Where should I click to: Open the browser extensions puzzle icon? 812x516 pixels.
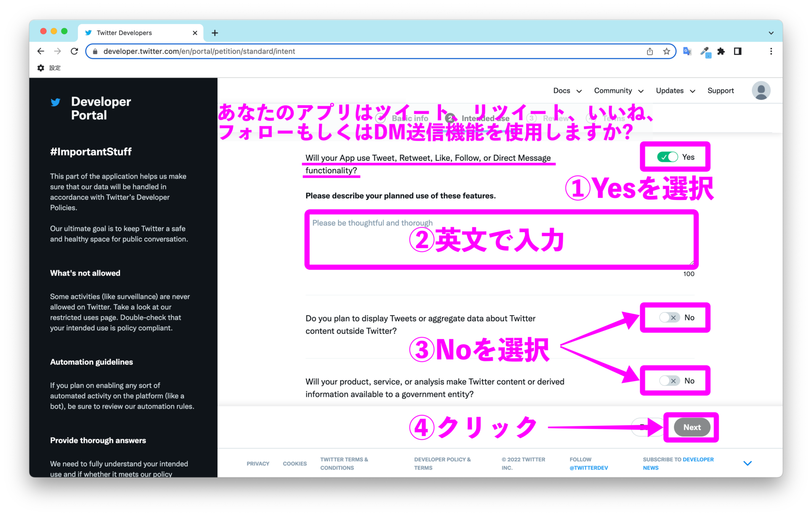click(721, 51)
